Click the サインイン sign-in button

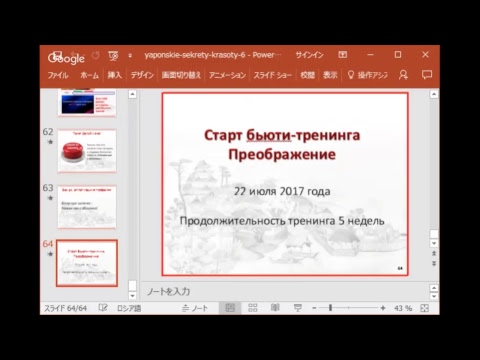309,55
